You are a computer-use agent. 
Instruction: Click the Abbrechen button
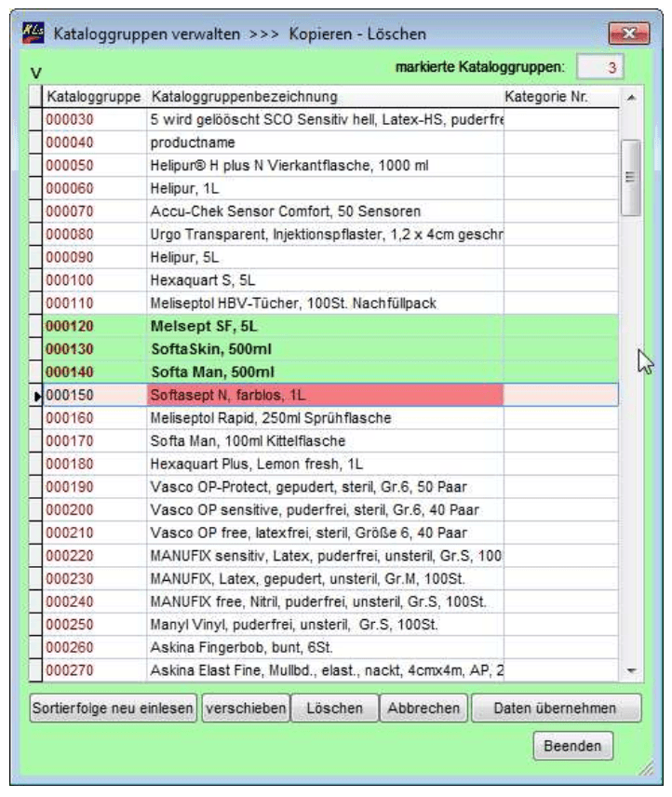click(423, 708)
